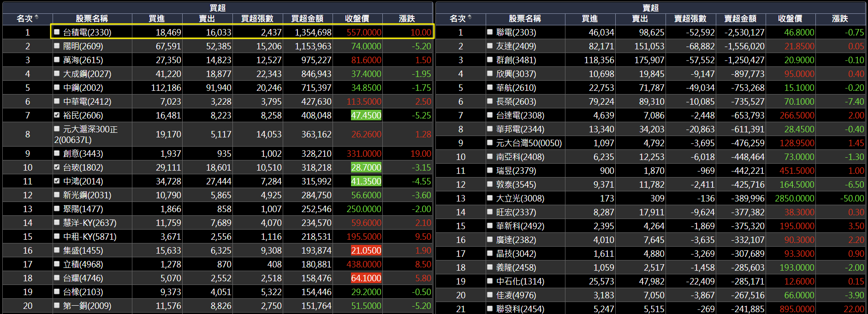
Task: Open stock 創意(3443)
Action: click(83, 154)
